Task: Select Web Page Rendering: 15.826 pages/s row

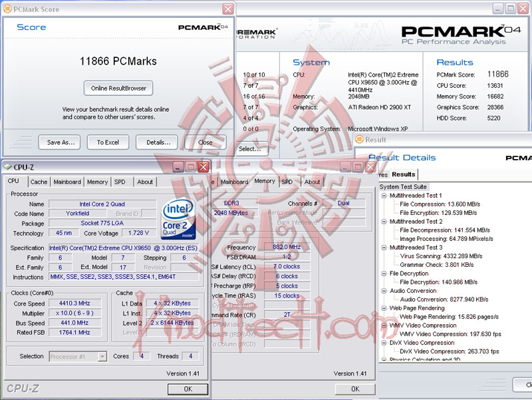Action: click(450, 317)
